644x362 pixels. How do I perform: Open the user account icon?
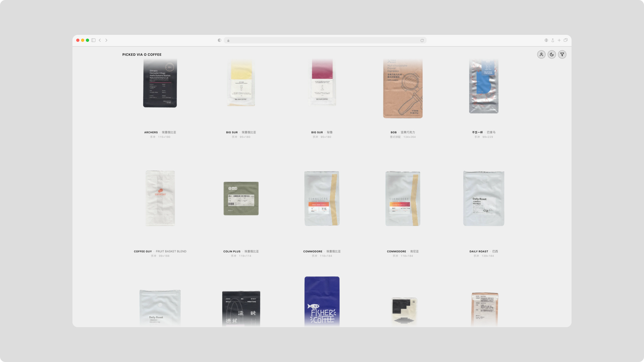pos(541,54)
